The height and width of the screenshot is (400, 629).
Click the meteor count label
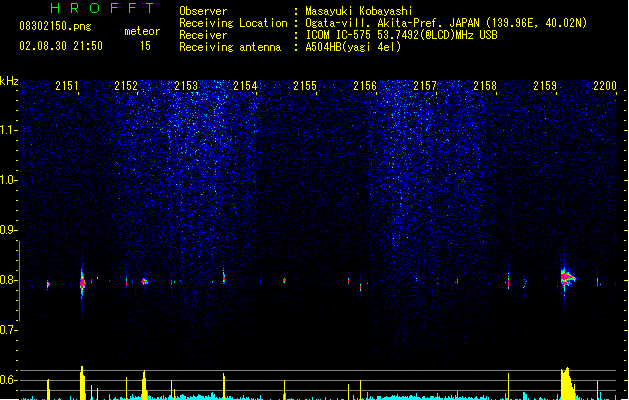[142, 31]
